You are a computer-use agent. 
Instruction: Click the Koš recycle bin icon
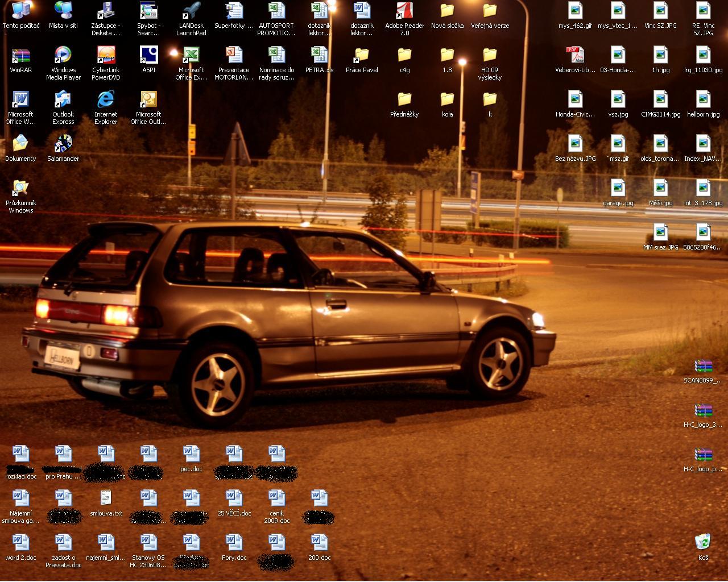tap(703, 542)
